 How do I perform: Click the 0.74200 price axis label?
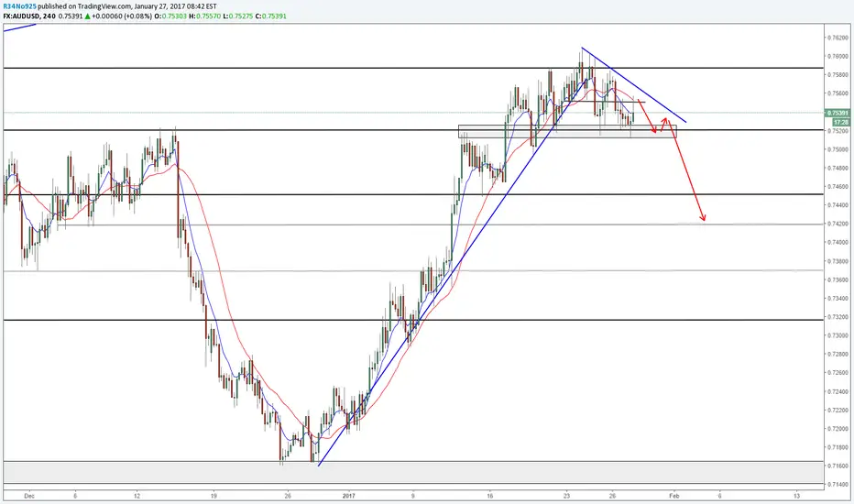point(838,224)
